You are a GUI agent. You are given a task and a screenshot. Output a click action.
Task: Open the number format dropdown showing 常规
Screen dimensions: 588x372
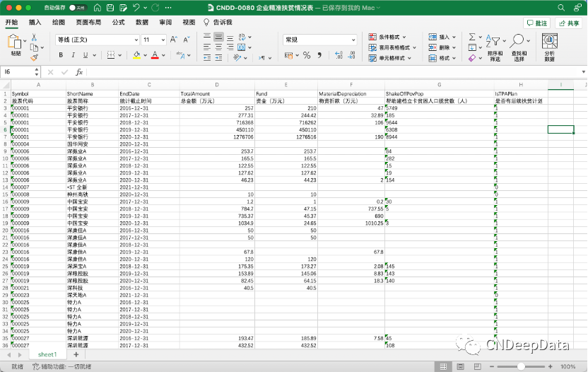tap(353, 40)
